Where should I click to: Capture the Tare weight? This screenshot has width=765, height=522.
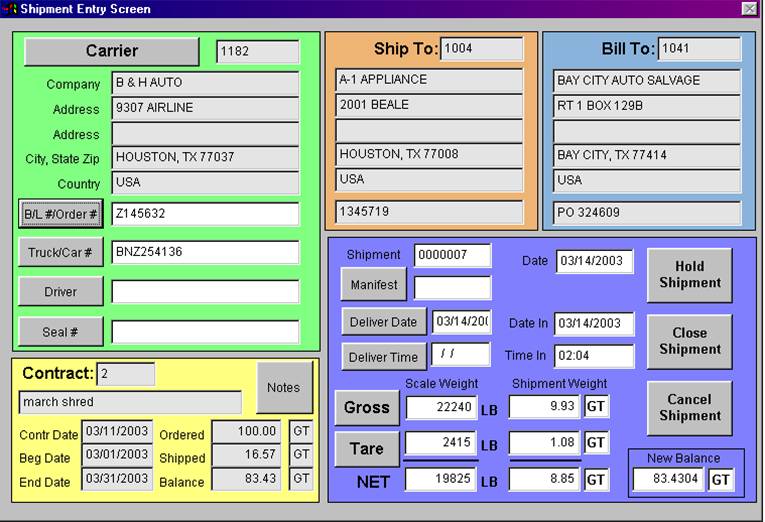(366, 449)
